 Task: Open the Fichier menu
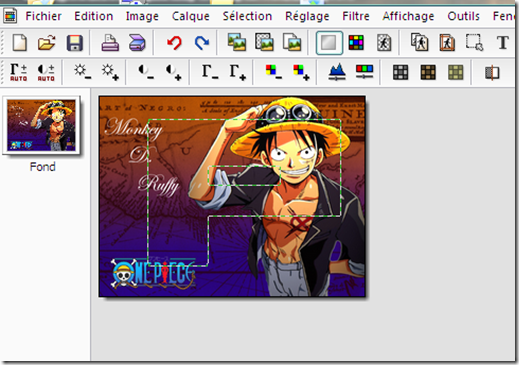point(43,16)
